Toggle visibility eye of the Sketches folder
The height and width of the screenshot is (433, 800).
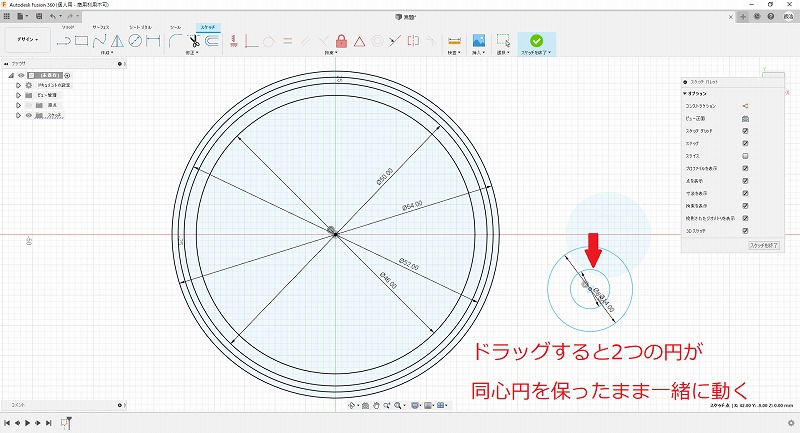[x=29, y=115]
